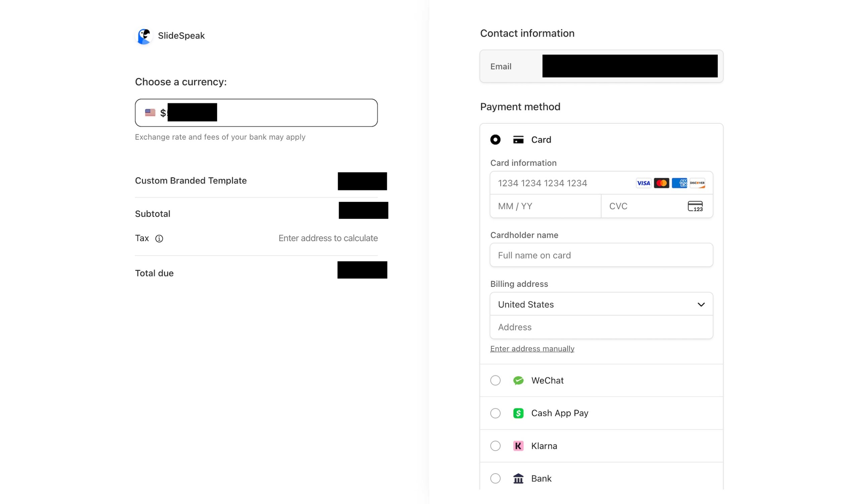Click the WeChat payment icon
Viewport: 859px width, 504px height.
pos(518,380)
